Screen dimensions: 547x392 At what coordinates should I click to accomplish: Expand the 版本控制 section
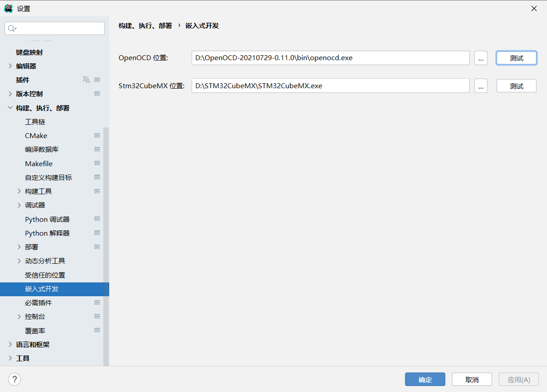[10, 94]
